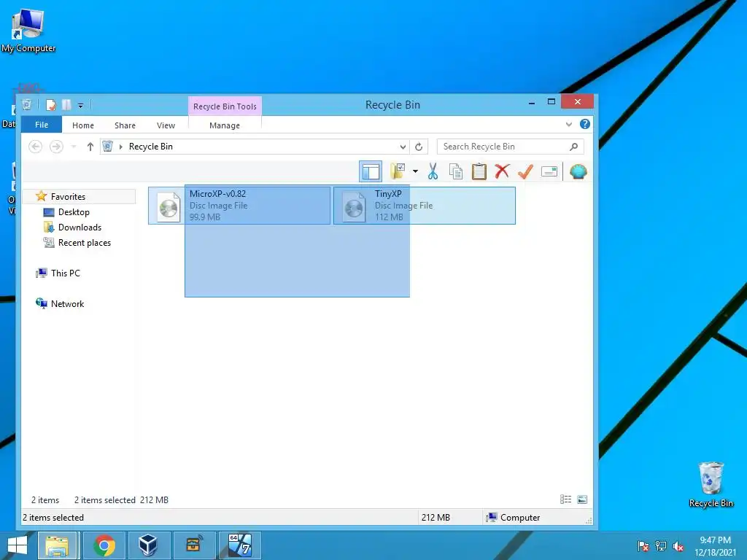Switch to large icons view layout icon
This screenshot has height=560, width=747.
click(x=581, y=499)
